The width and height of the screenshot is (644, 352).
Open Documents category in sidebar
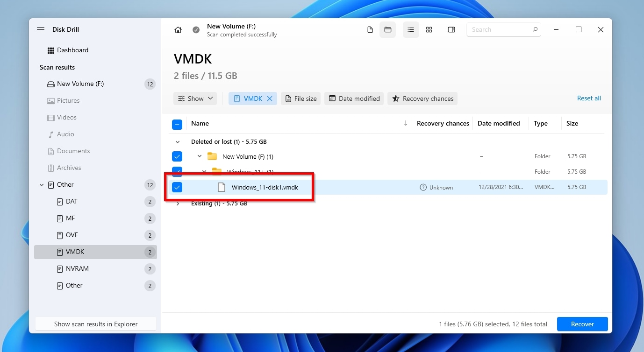pos(95,151)
